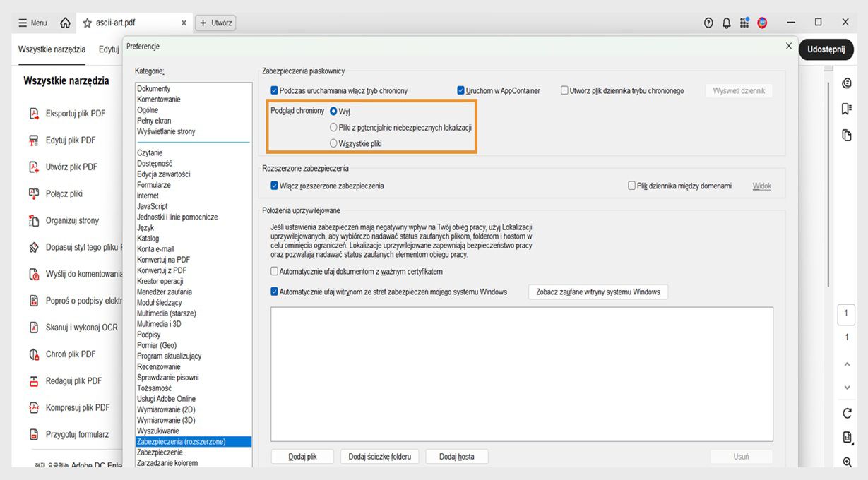
Task: Click the Dodaj plik button
Action: pos(302,457)
